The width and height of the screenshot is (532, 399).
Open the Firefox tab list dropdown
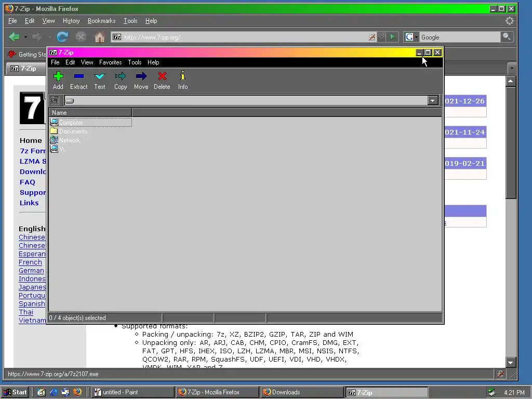point(512,68)
